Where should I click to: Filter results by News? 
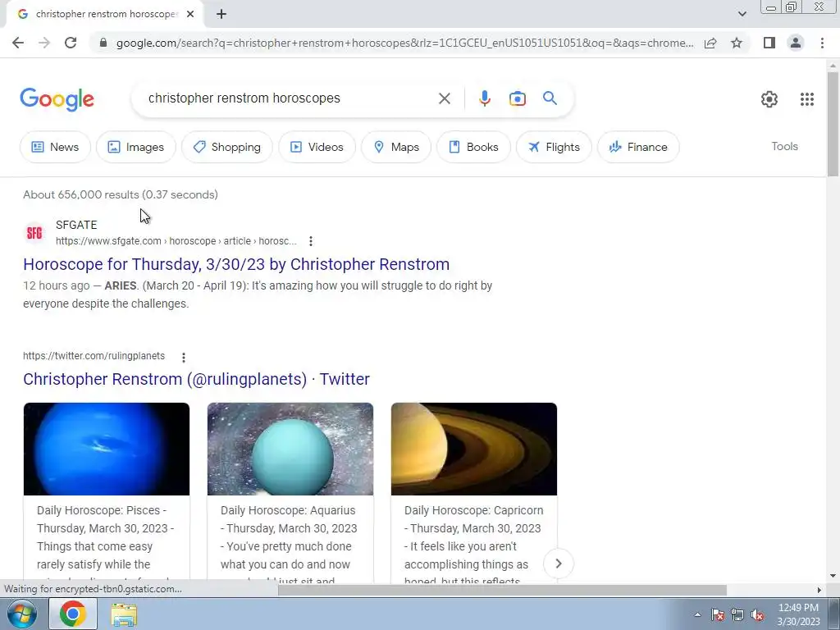pos(55,147)
